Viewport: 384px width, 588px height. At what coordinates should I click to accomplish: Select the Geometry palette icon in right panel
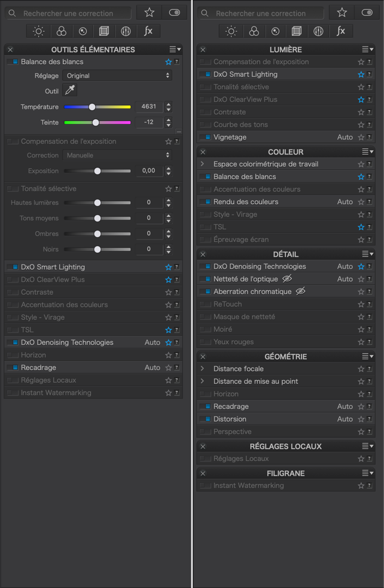click(x=297, y=31)
